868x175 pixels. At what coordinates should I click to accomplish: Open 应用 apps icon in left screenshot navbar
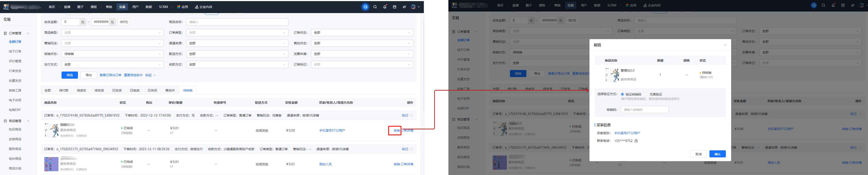[x=179, y=7]
